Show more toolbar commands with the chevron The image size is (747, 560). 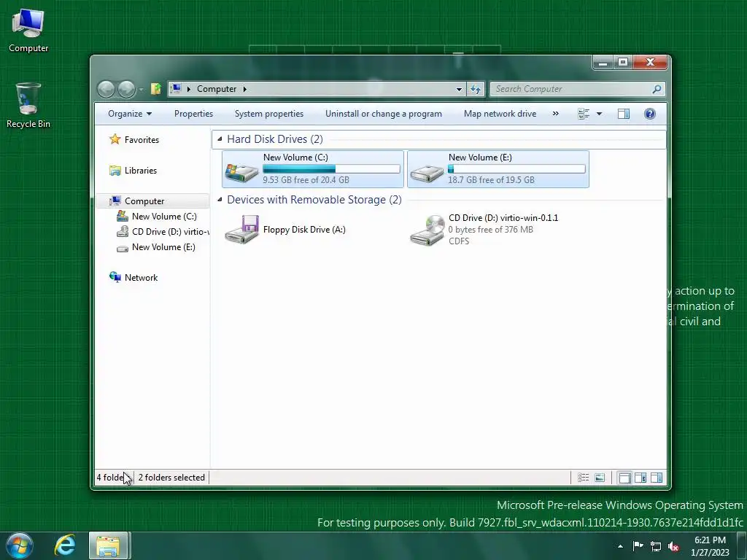click(555, 114)
